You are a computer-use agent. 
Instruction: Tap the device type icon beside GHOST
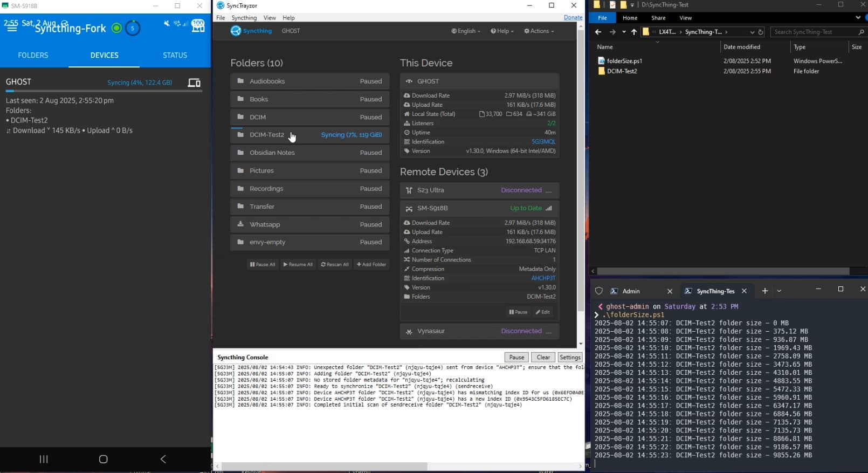(x=194, y=83)
